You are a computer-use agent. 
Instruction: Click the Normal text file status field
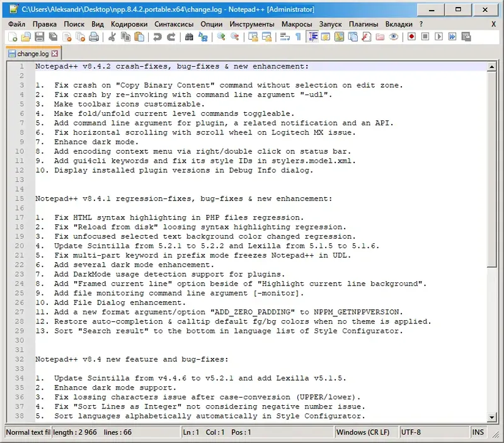(28, 432)
